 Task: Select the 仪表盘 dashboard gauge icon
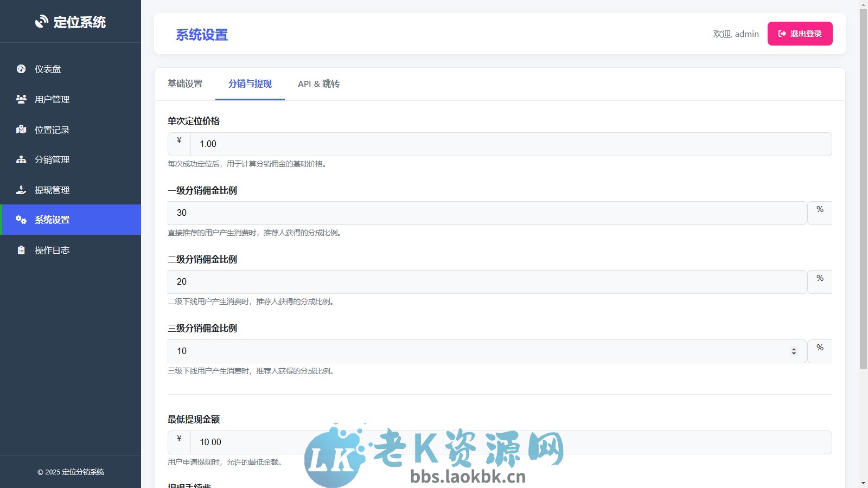click(21, 69)
